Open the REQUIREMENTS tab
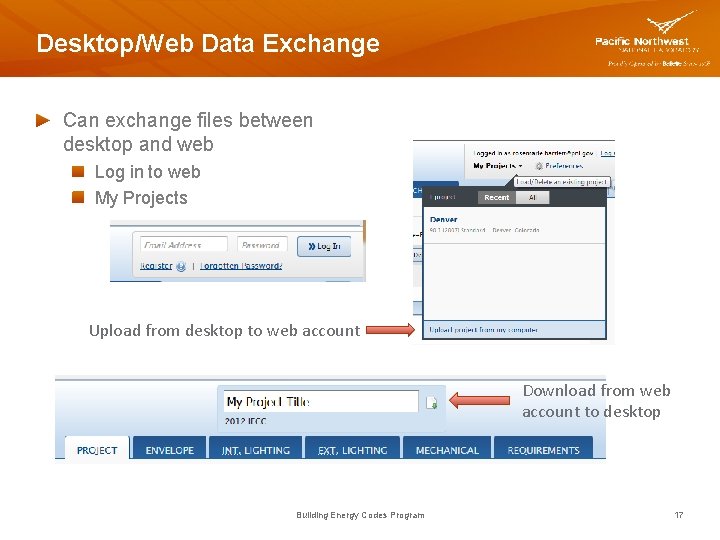 [x=544, y=448]
